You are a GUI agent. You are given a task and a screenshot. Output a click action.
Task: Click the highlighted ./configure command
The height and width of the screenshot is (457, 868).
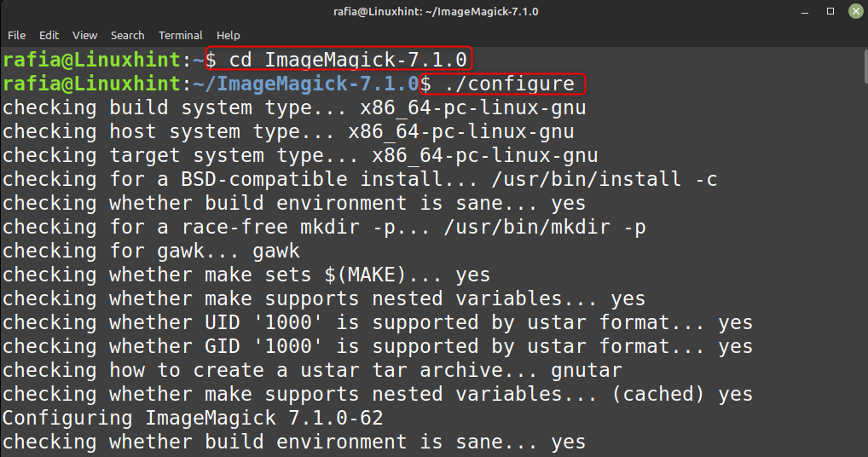click(x=502, y=84)
